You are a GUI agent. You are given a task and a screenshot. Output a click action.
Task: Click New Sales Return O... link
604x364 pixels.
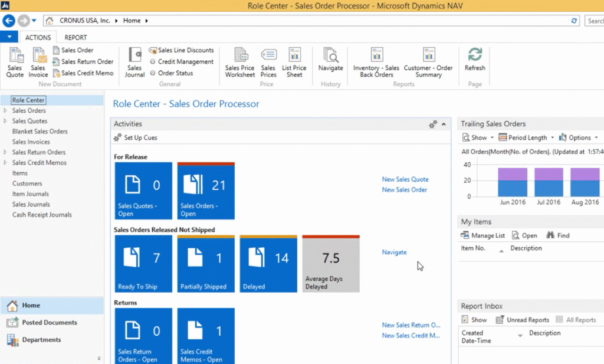pyautogui.click(x=411, y=324)
